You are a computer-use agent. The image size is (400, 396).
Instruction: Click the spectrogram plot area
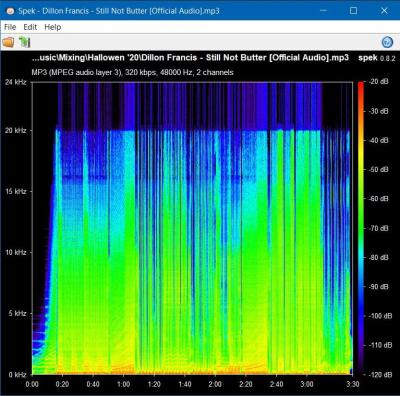pos(192,228)
